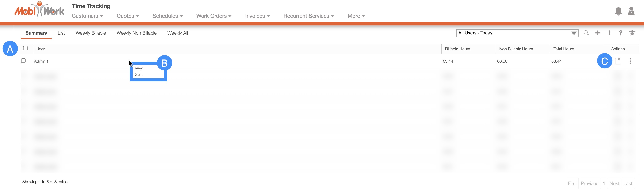The image size is (644, 192).
Task: Click the document icon in Admin 1 row
Action: coord(617,61)
